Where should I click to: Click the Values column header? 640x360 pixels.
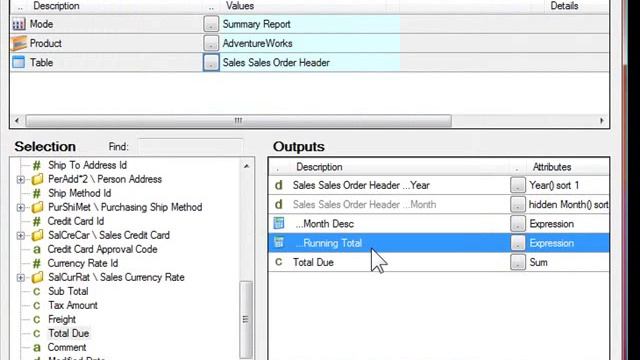tap(240, 6)
